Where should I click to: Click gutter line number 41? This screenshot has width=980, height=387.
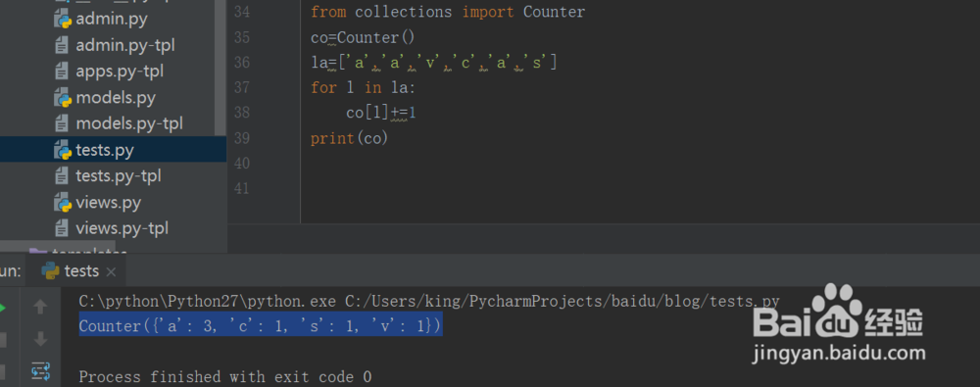(241, 188)
